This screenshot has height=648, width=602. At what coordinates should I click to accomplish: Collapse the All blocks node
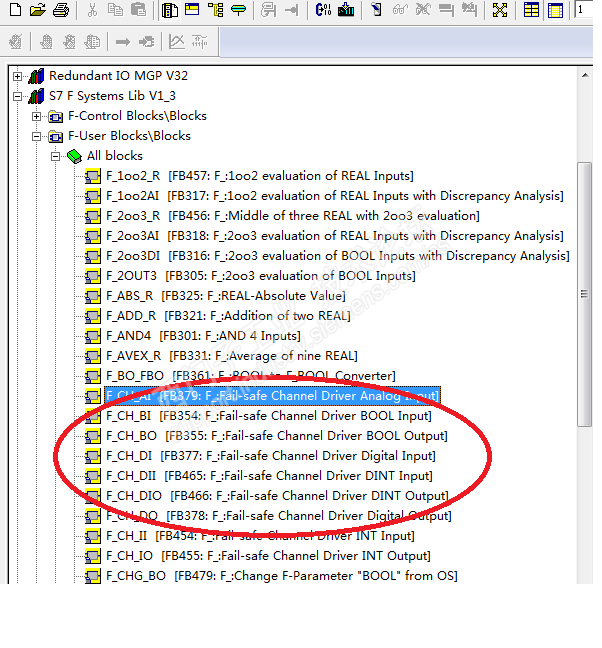point(55,157)
